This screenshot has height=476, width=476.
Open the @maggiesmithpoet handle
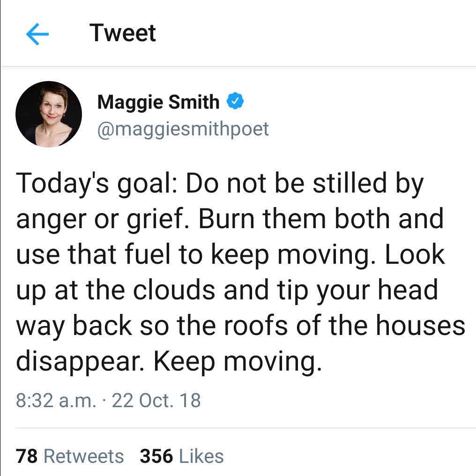tap(183, 129)
